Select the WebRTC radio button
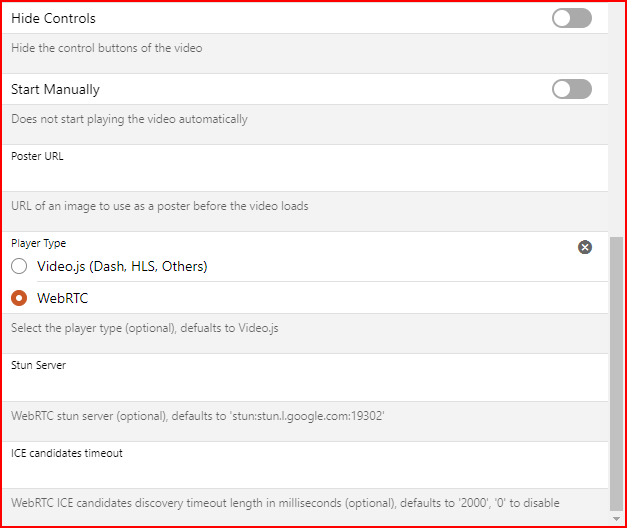The image size is (627, 528). click(x=19, y=298)
